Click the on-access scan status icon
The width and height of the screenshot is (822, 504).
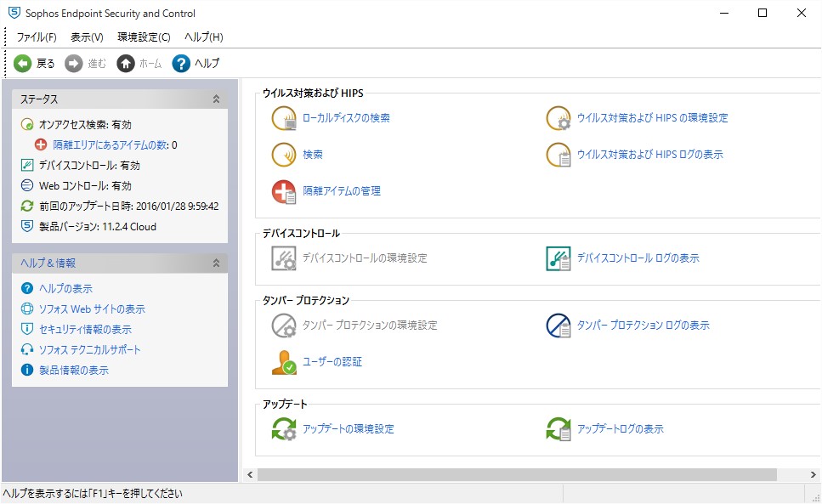[27, 125]
